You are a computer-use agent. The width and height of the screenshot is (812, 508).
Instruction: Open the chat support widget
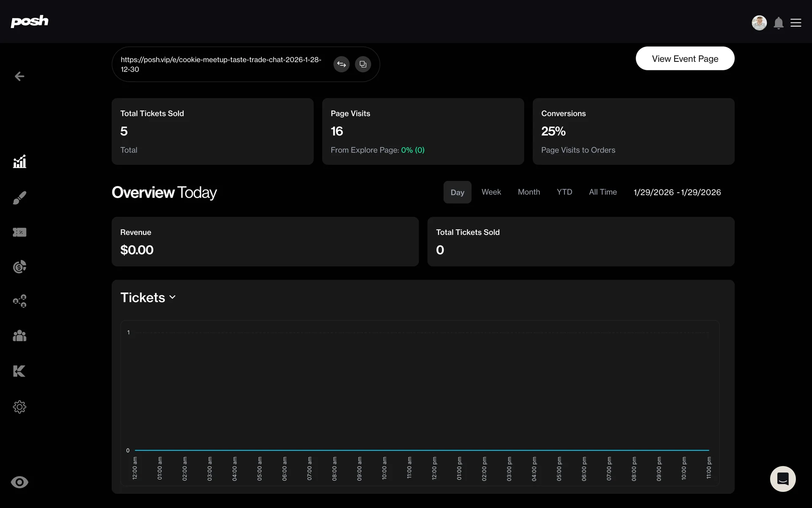pyautogui.click(x=782, y=479)
